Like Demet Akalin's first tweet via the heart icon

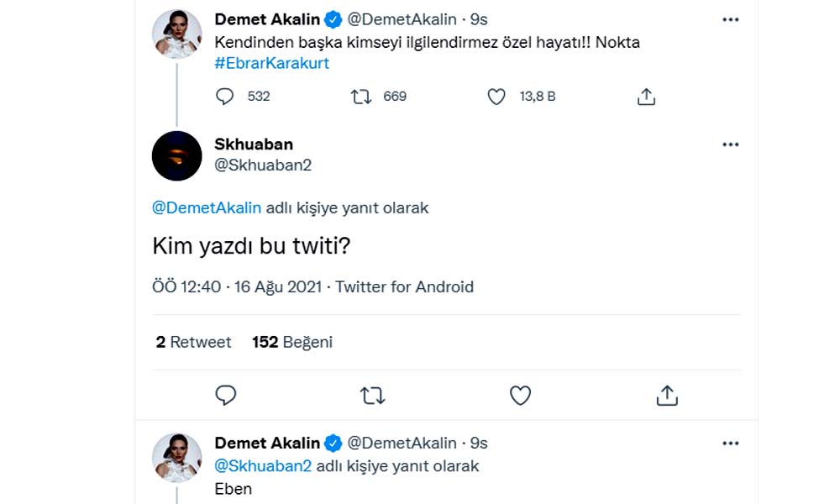(496, 97)
